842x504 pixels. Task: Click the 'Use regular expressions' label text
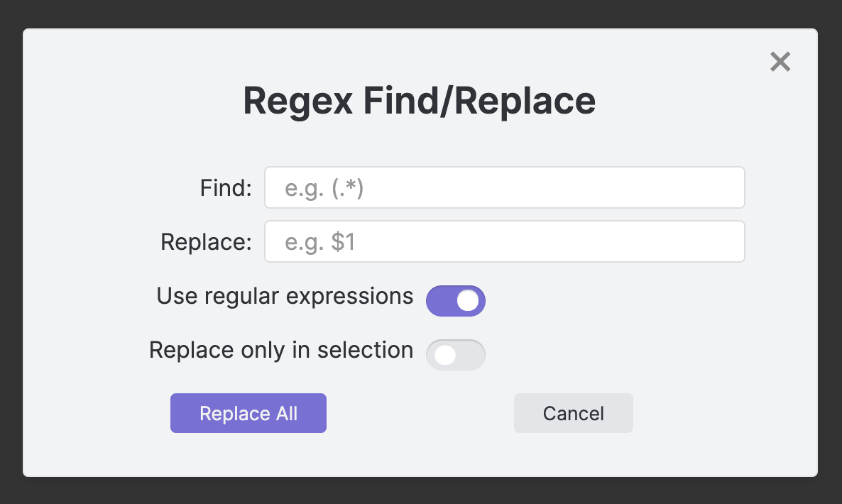[x=285, y=296]
